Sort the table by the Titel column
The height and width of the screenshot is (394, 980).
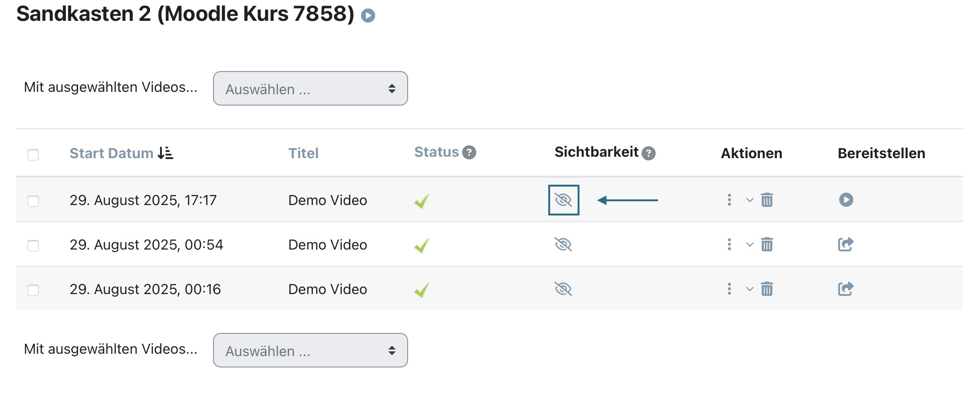coord(303,153)
